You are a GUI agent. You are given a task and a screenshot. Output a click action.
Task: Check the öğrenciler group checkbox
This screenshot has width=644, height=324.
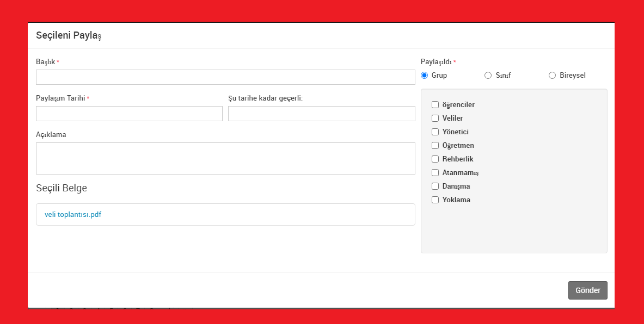tap(435, 105)
